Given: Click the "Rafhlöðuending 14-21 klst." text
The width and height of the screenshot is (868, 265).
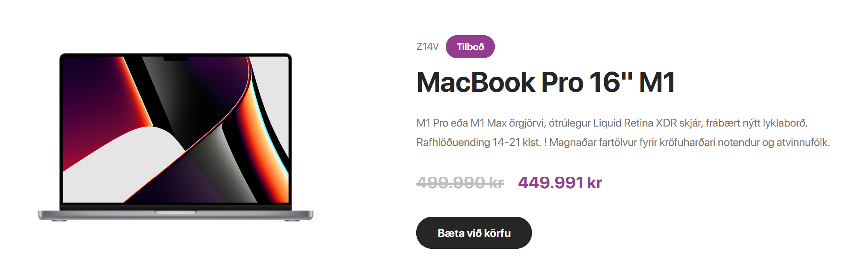Looking at the screenshot, I should 478,142.
